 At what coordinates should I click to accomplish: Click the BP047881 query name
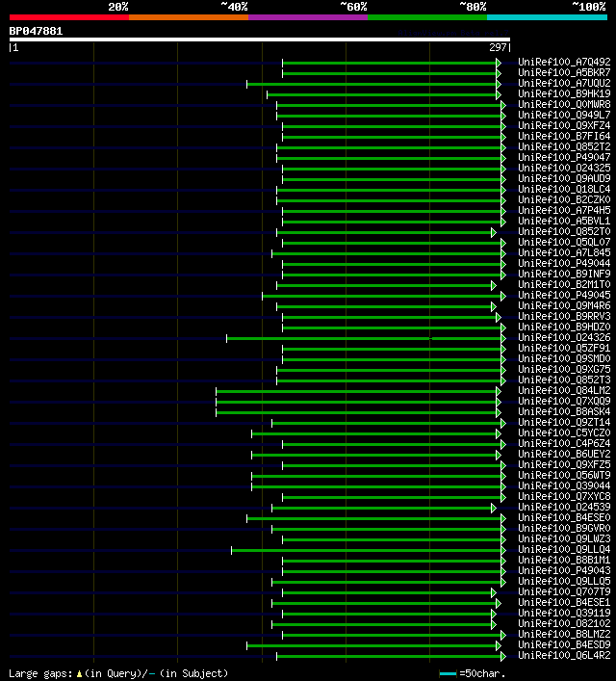[x=36, y=31]
